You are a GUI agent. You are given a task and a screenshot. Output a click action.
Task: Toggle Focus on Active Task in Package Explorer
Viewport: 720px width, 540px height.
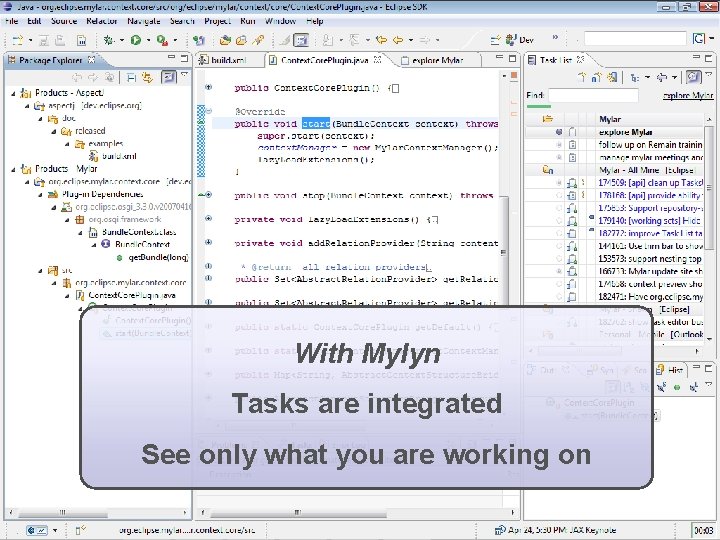169,77
